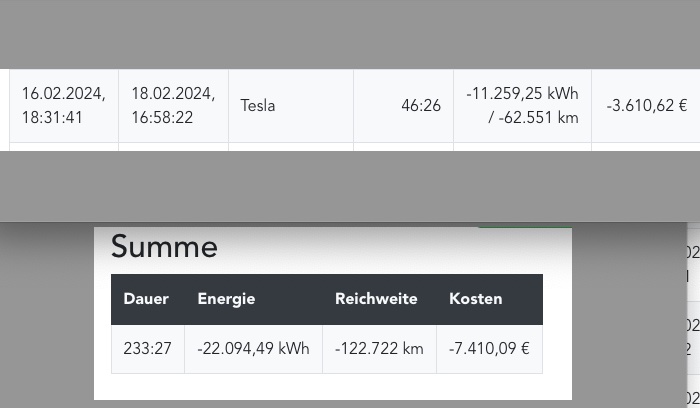Select the total range -122.722 km cell
The height and width of the screenshot is (408, 700).
(379, 349)
